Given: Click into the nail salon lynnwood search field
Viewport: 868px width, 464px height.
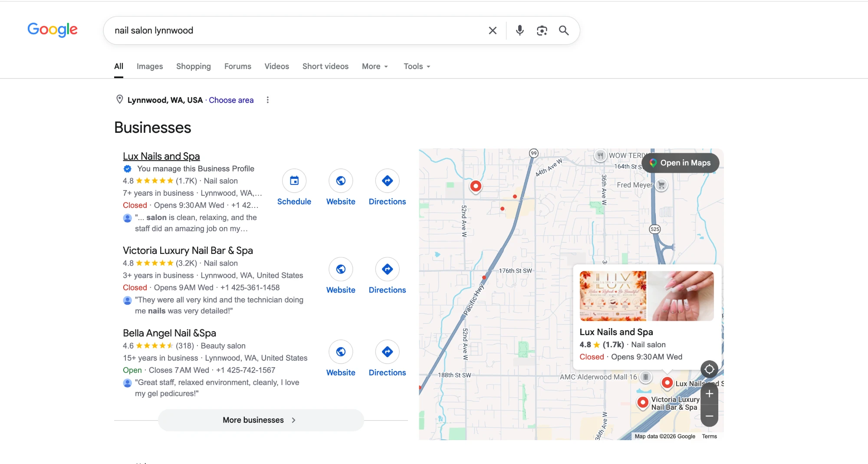Looking at the screenshot, I should [295, 30].
